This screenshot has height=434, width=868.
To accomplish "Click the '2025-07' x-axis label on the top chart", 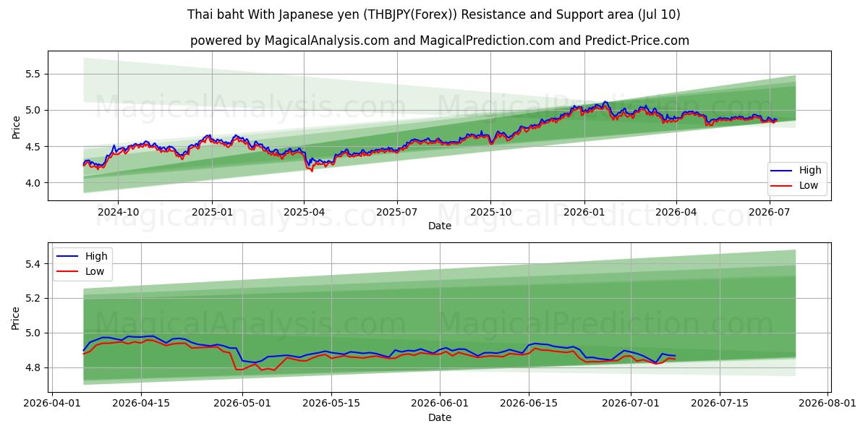I will [397, 212].
